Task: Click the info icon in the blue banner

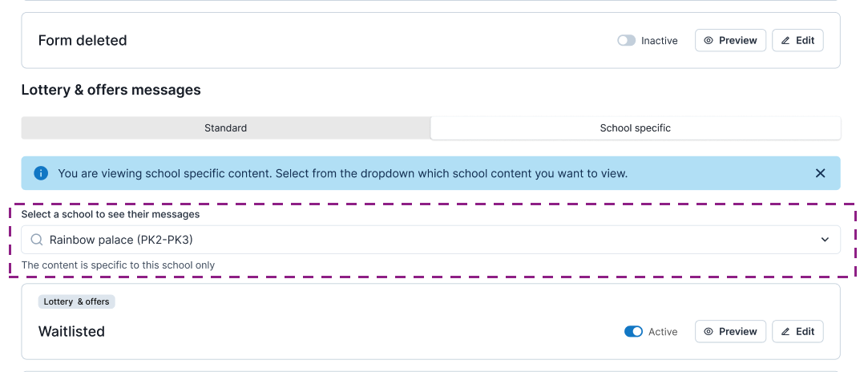Action: [41, 173]
